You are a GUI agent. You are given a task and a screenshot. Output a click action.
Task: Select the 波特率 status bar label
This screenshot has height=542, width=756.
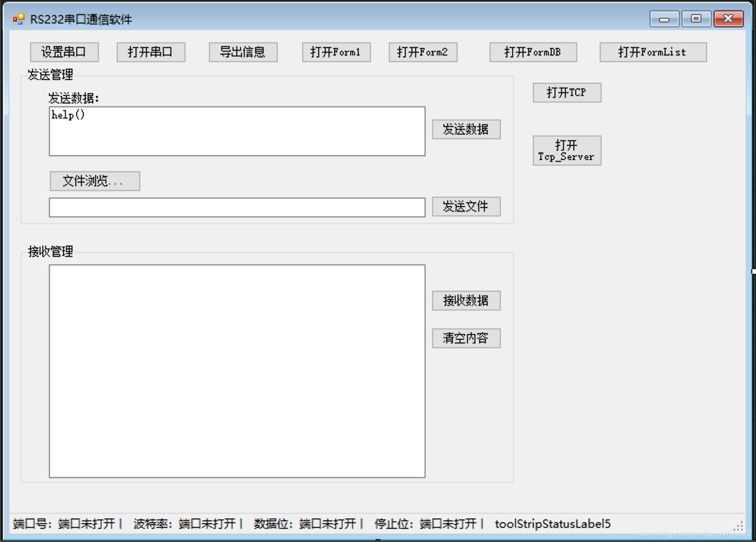pos(187,524)
